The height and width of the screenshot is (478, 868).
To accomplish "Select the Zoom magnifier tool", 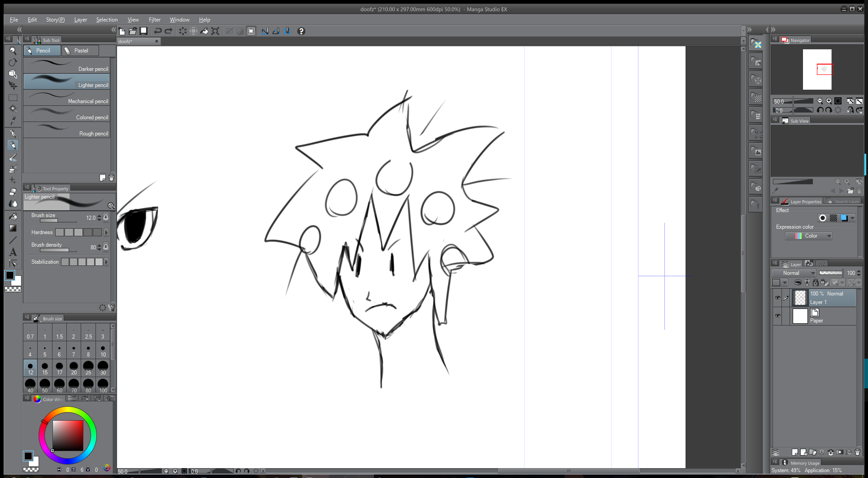I will (x=13, y=51).
